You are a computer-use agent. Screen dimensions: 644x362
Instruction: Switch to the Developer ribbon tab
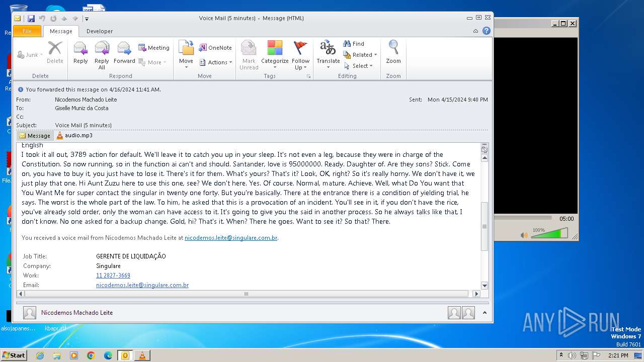point(100,31)
